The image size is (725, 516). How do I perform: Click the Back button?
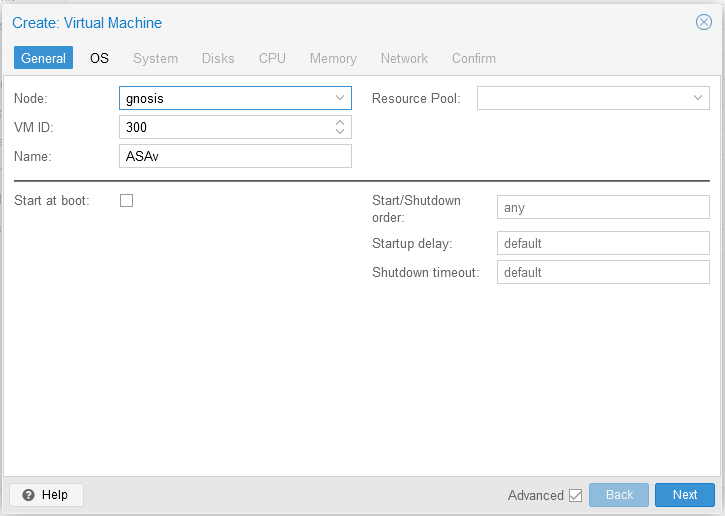pos(619,495)
